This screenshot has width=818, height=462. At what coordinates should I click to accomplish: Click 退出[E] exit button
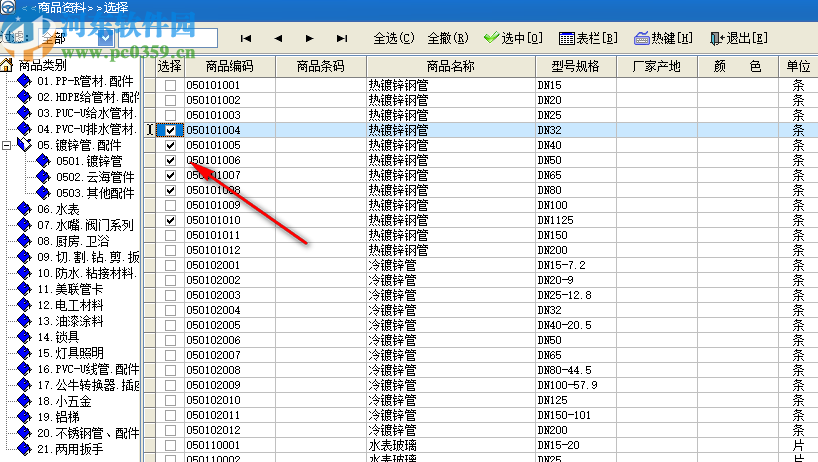click(x=739, y=38)
